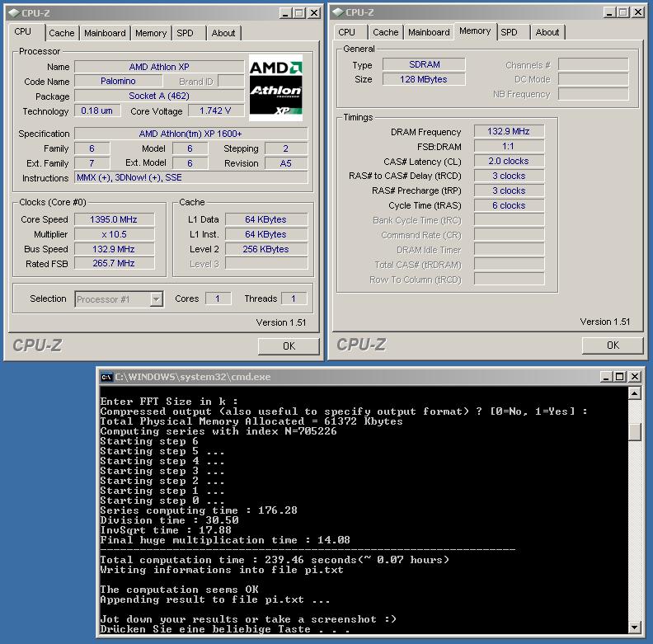This screenshot has height=644, width=653.
Task: Click Threads value field
Action: (x=294, y=298)
